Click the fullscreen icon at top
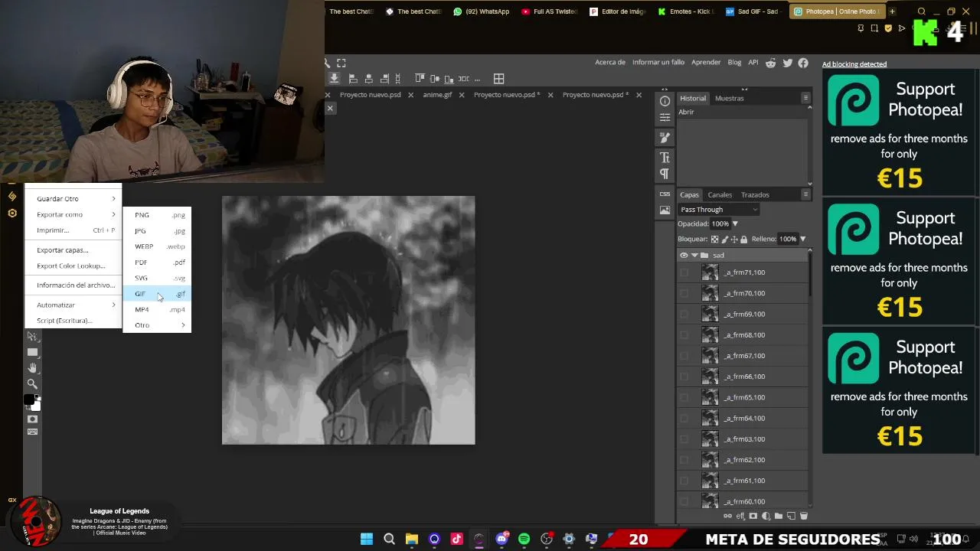 [x=341, y=63]
